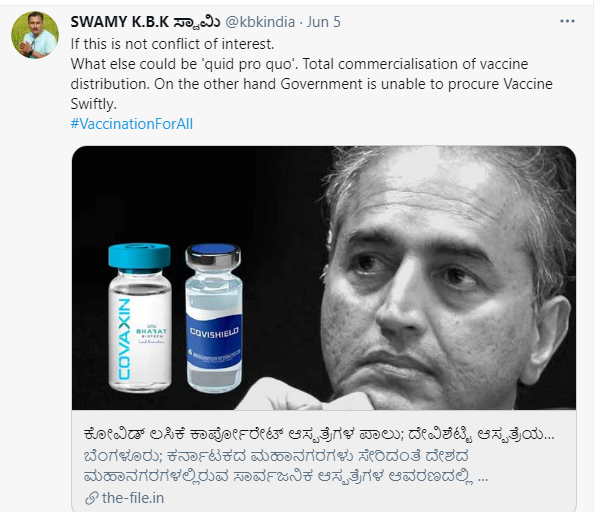
Task: Click the chain link icon beside the-file.in
Action: [x=92, y=498]
